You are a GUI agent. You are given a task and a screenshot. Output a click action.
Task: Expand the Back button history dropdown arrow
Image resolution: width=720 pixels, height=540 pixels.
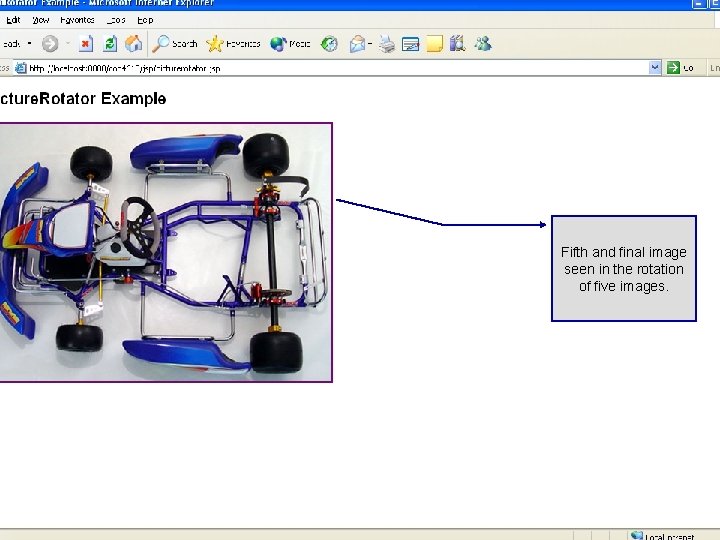click(30, 44)
